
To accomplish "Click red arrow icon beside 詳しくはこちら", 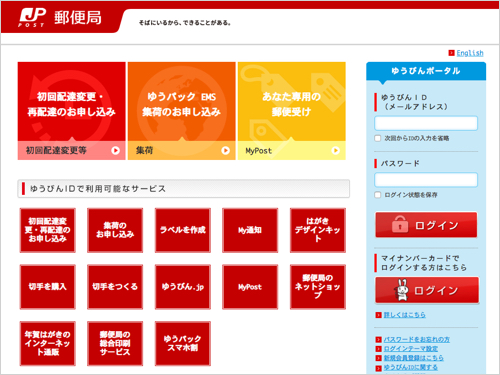I will click(x=378, y=315).
